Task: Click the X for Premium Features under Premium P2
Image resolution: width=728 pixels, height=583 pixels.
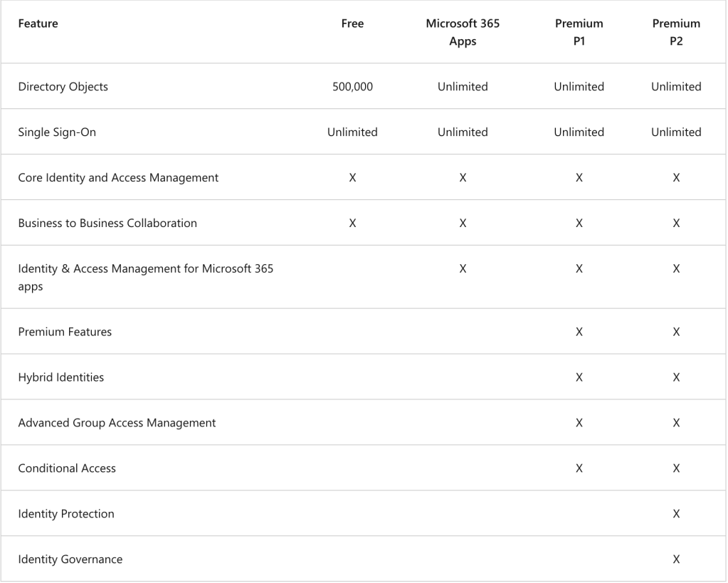Action: click(676, 332)
